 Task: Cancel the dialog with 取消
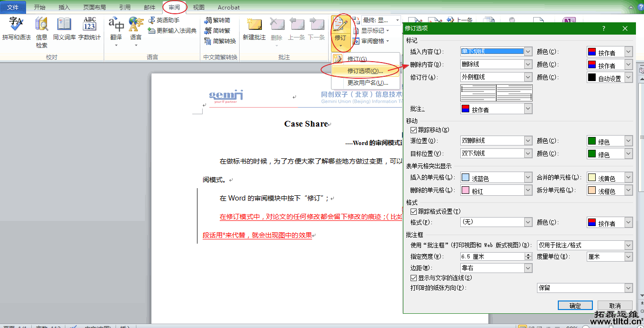(x=615, y=305)
